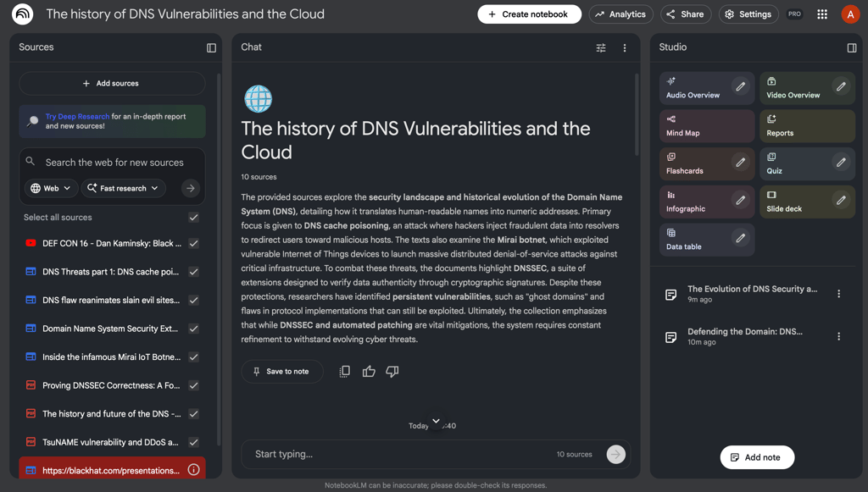Uncheck Inside the infamous Mirai IoT source

click(x=194, y=357)
